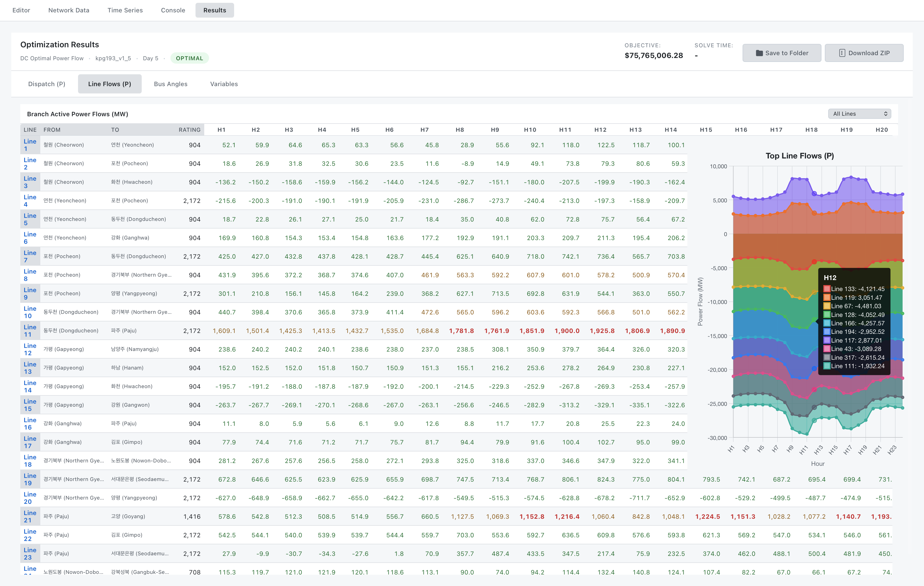
Task: Open Line 21 from the flows table
Action: tap(30, 516)
